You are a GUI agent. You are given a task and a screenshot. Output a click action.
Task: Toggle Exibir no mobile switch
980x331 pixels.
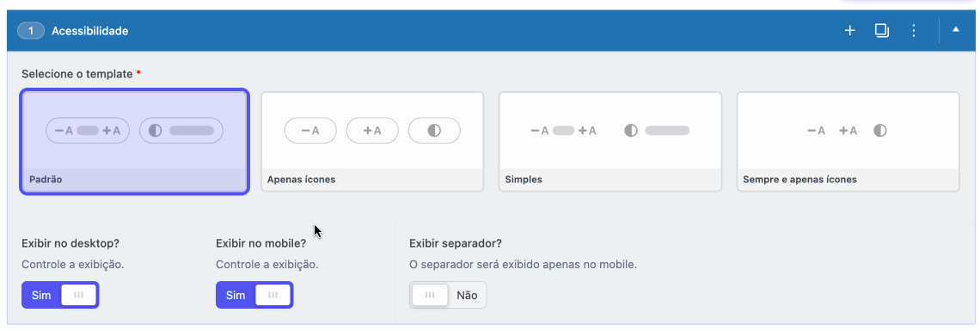254,295
